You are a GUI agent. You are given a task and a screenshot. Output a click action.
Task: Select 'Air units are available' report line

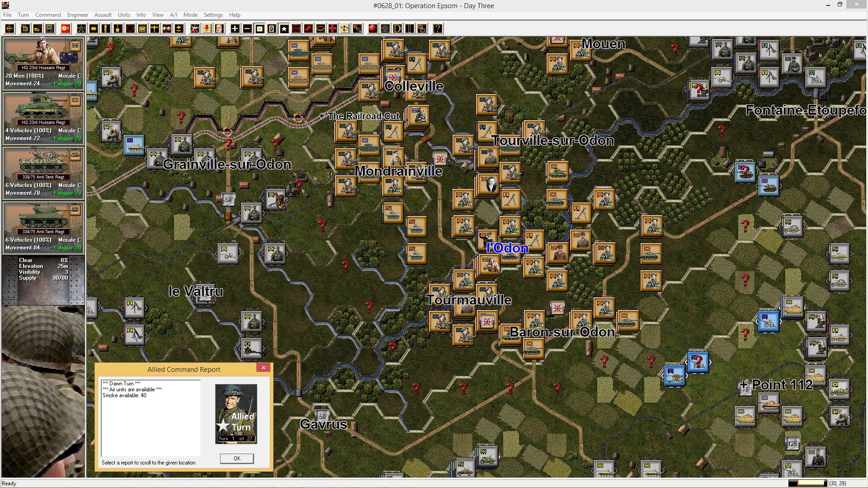(x=132, y=389)
